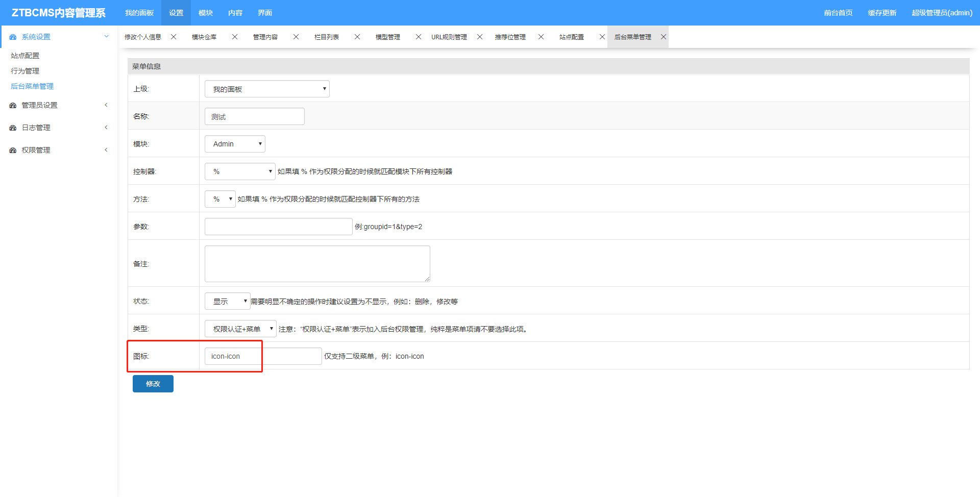Focus the empty 参数 input field
Image resolution: width=980 pixels, height=497 pixels.
(279, 227)
